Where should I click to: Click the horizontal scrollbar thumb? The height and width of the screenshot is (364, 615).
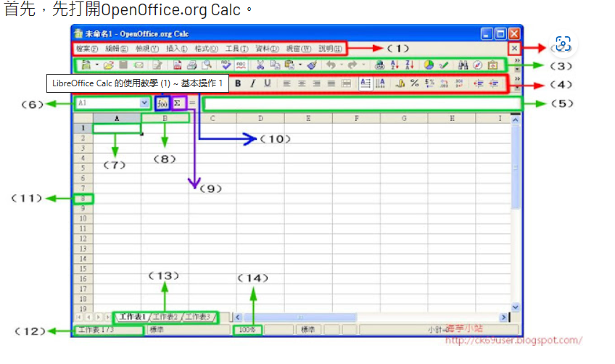coord(300,317)
